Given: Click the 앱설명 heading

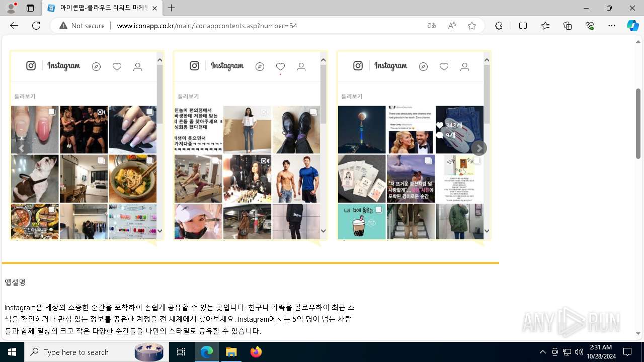Looking at the screenshot, I should click(x=15, y=282).
